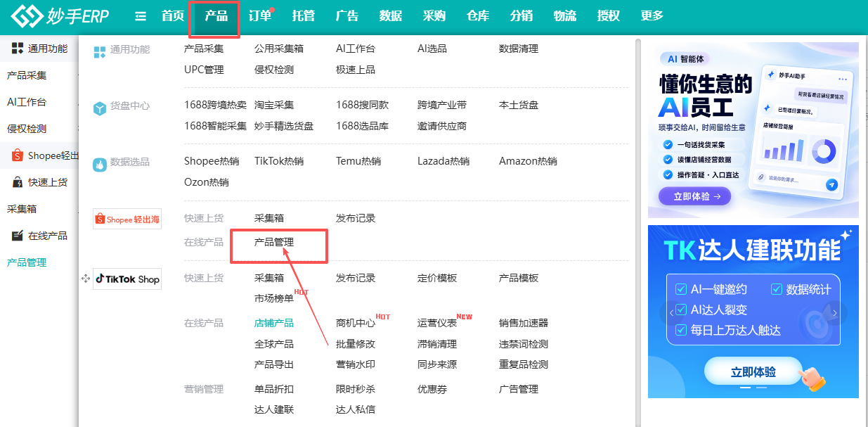Click the Shopee轻出海 bag icon in sidebar
Screen dimensions: 868x427
[18, 155]
